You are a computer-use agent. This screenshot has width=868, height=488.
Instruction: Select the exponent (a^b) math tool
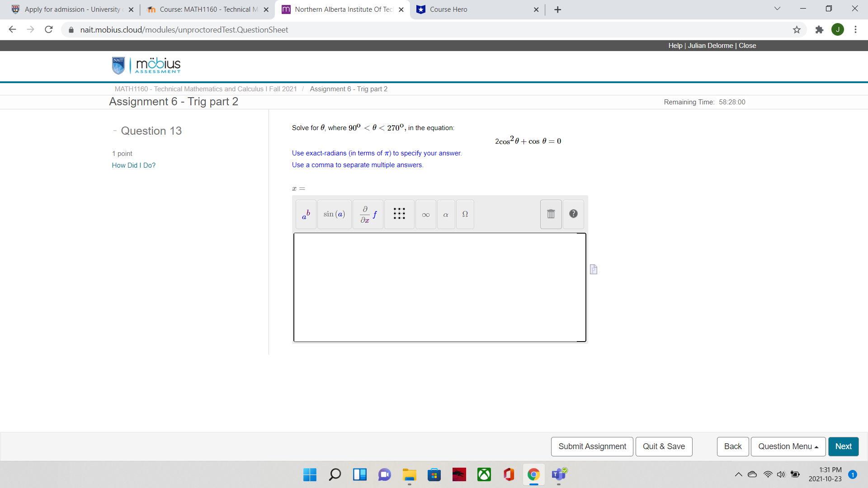[305, 214]
